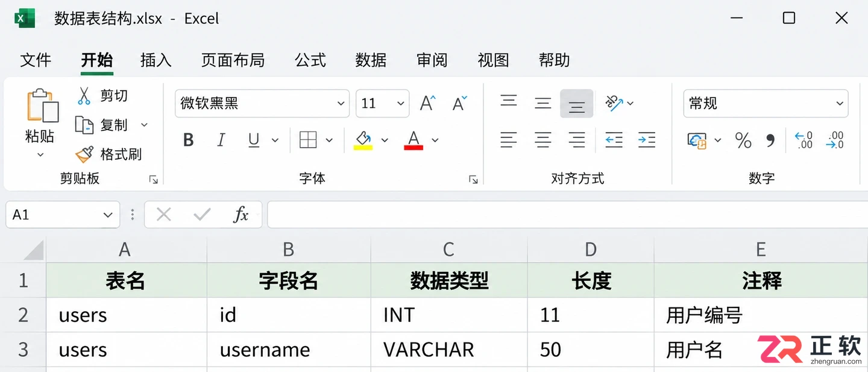Align text right
Image resolution: width=868 pixels, height=372 pixels.
tap(577, 140)
